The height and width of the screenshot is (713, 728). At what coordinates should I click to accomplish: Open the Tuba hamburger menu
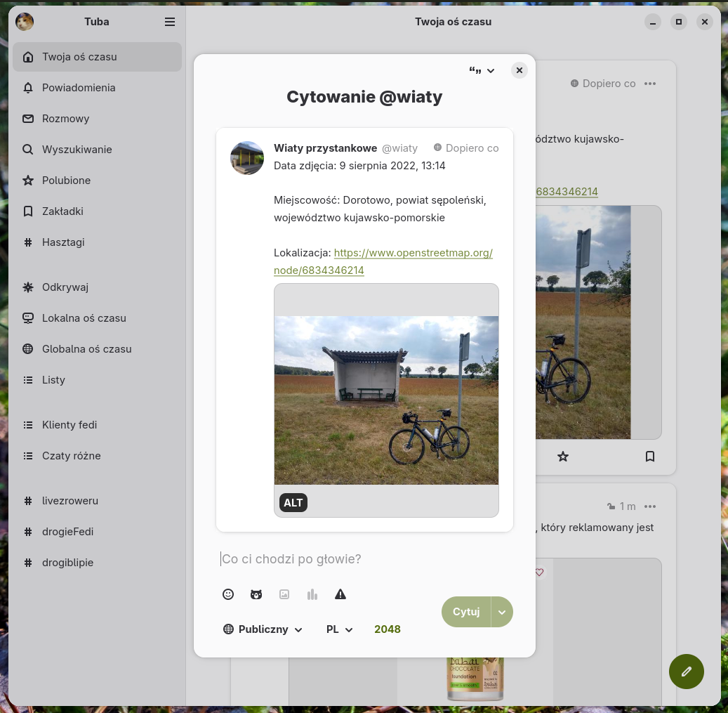click(170, 22)
